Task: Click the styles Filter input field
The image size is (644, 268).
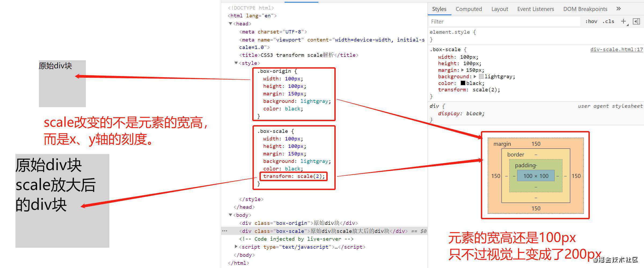Action: 504,21
